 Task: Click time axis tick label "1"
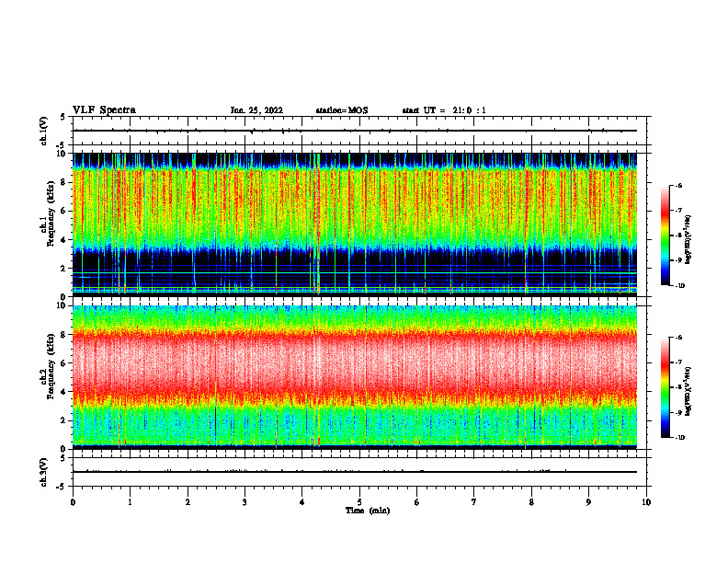click(130, 502)
